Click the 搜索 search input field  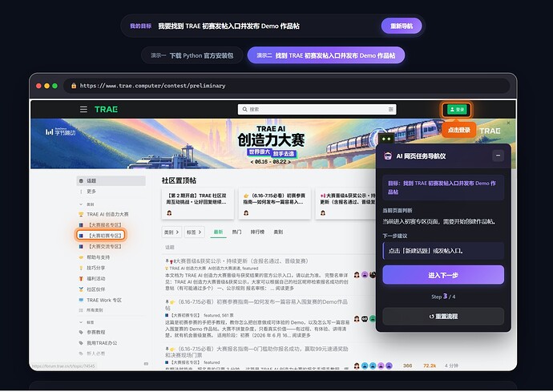[x=317, y=109]
